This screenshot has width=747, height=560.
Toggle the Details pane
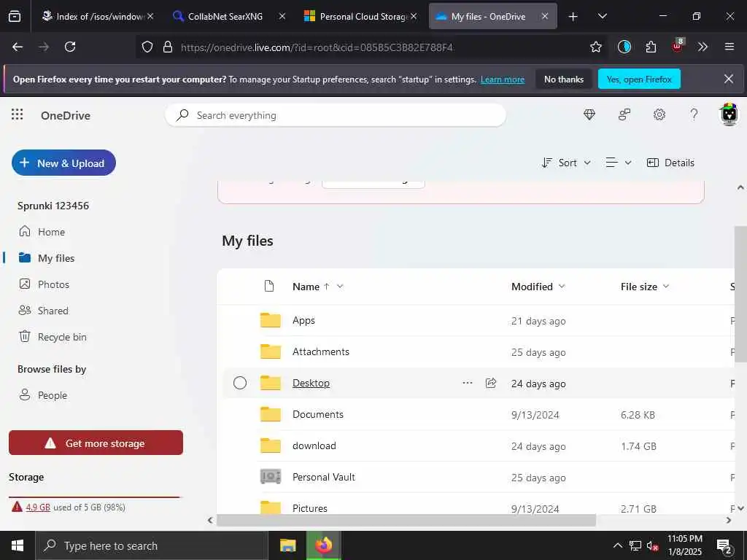coord(670,163)
